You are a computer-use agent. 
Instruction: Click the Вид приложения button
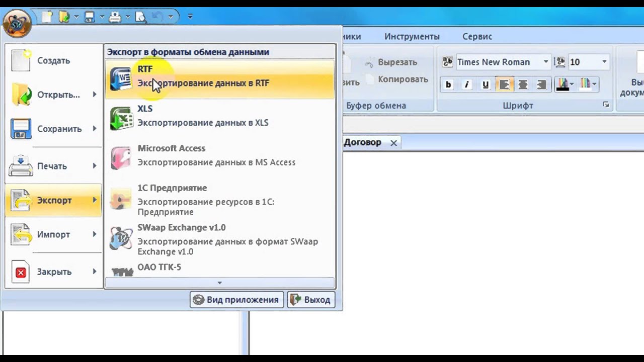tap(236, 300)
